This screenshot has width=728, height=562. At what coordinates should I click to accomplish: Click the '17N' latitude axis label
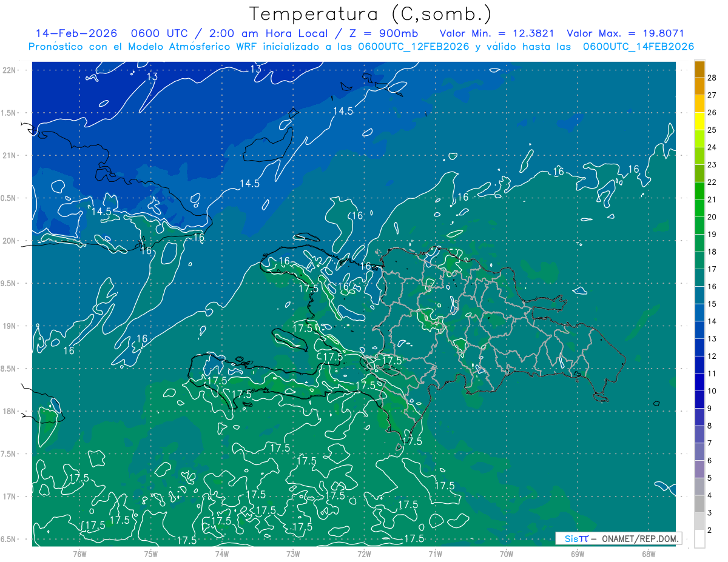9,497
